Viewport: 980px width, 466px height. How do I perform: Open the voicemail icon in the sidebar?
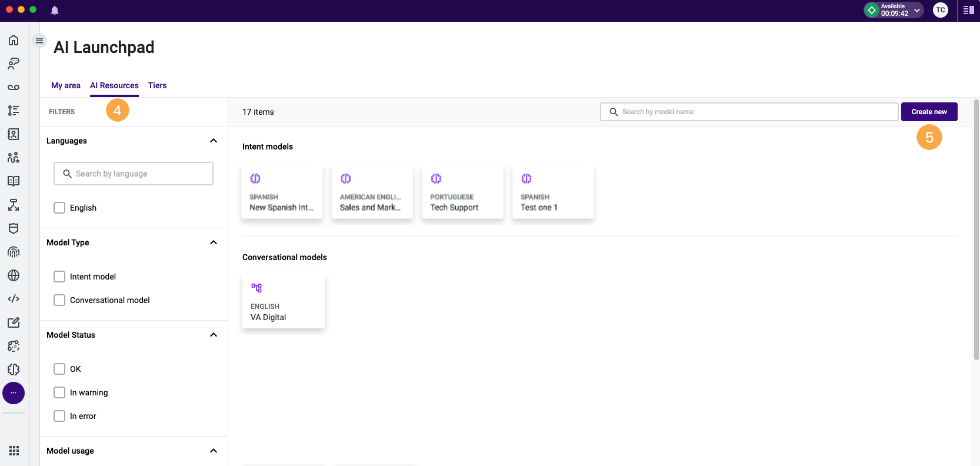(14, 87)
